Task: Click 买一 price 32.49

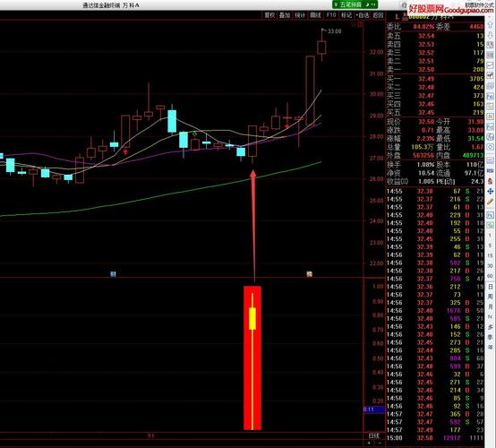Action: pos(426,79)
